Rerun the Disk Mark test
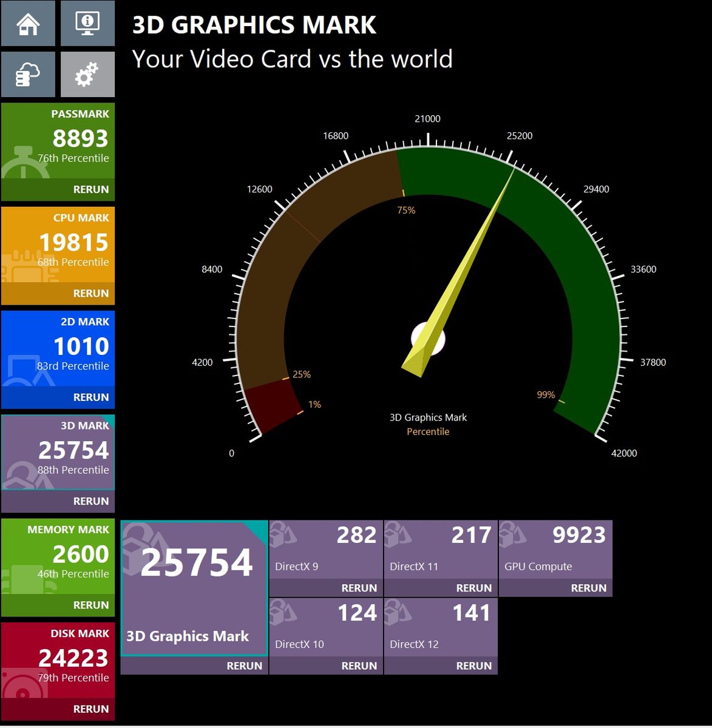 (x=91, y=709)
